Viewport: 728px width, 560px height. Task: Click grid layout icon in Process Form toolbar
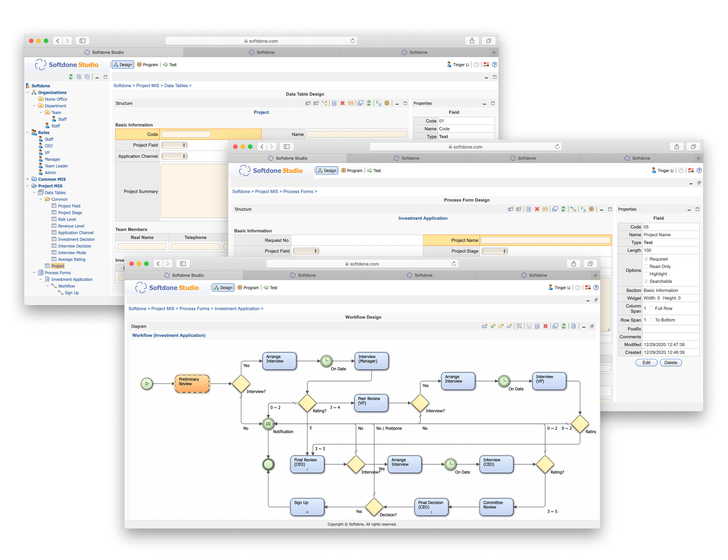pos(591,209)
